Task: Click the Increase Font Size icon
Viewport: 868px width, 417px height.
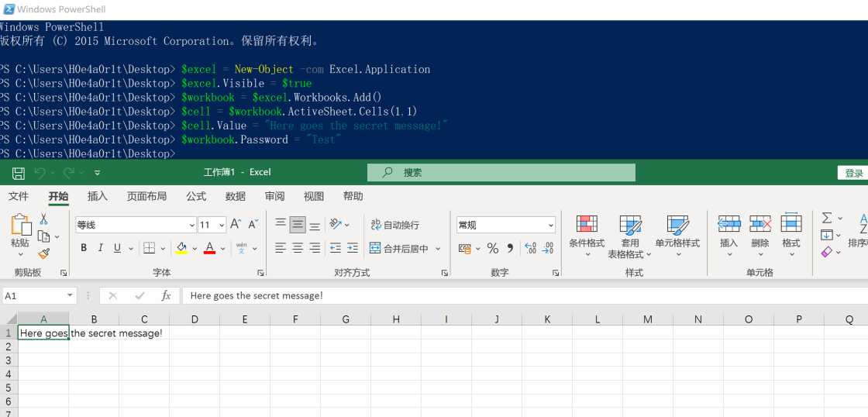Action: [236, 225]
